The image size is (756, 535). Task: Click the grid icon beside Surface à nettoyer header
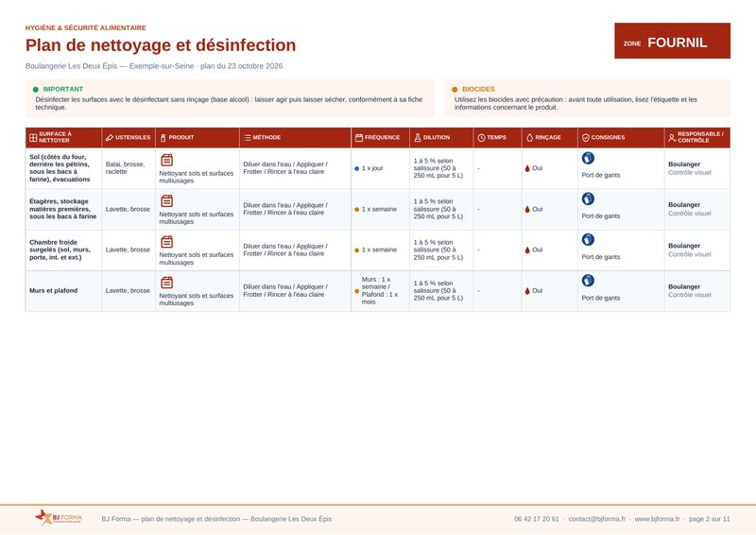(33, 137)
